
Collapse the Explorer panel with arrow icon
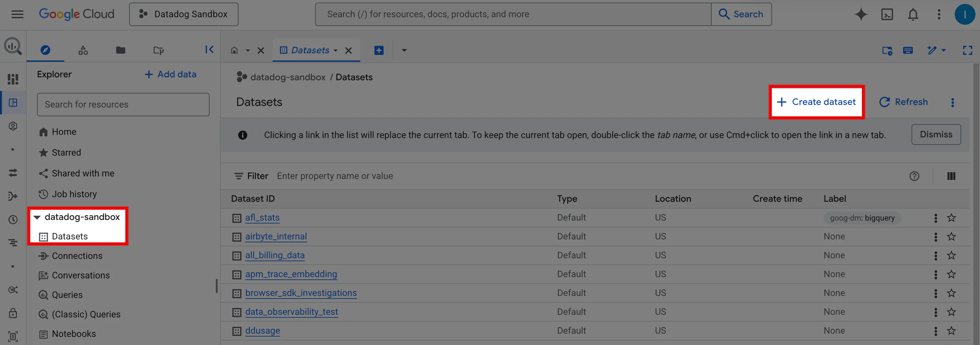[x=209, y=49]
